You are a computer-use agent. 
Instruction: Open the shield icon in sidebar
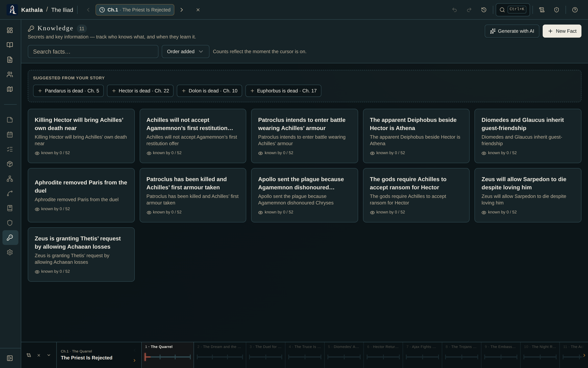tap(10, 223)
